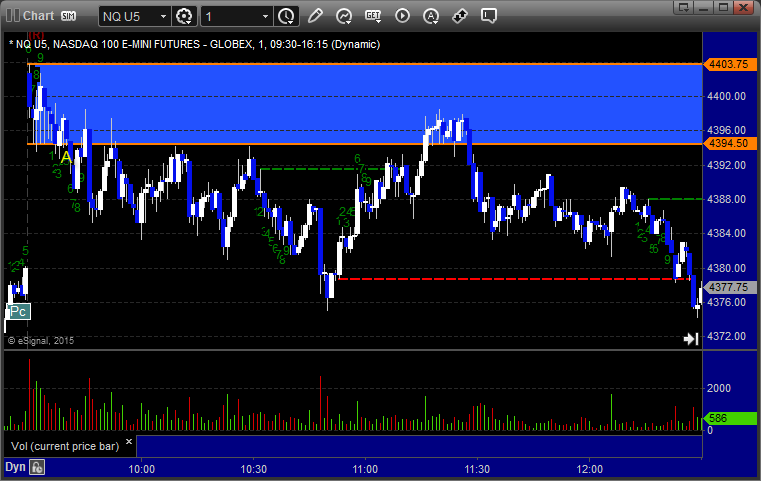Image resolution: width=761 pixels, height=481 pixels.
Task: Open the window options dropdown button
Action: coord(684,7)
